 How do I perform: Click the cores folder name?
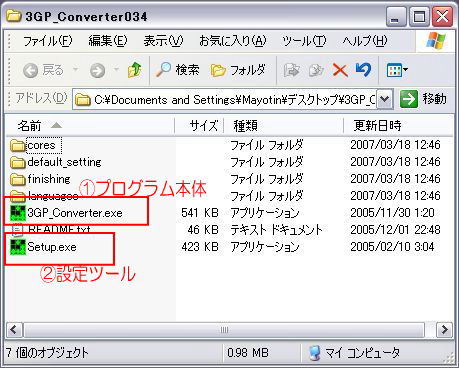point(42,145)
